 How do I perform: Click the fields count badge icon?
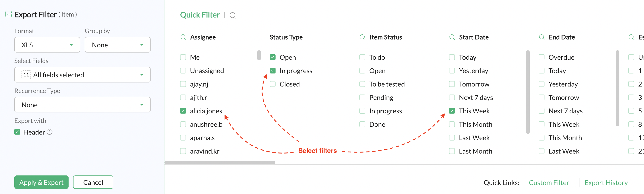point(26,75)
